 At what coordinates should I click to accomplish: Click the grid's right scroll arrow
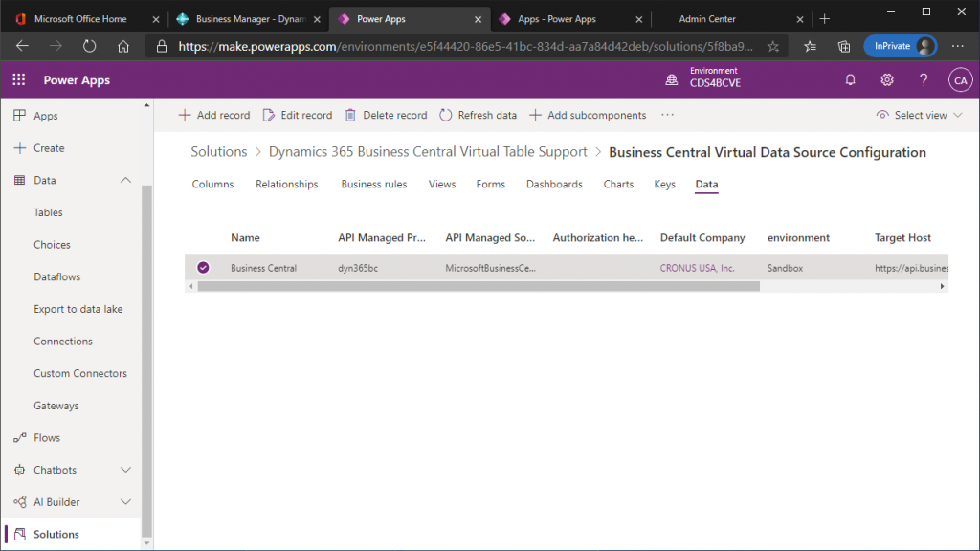click(x=942, y=286)
